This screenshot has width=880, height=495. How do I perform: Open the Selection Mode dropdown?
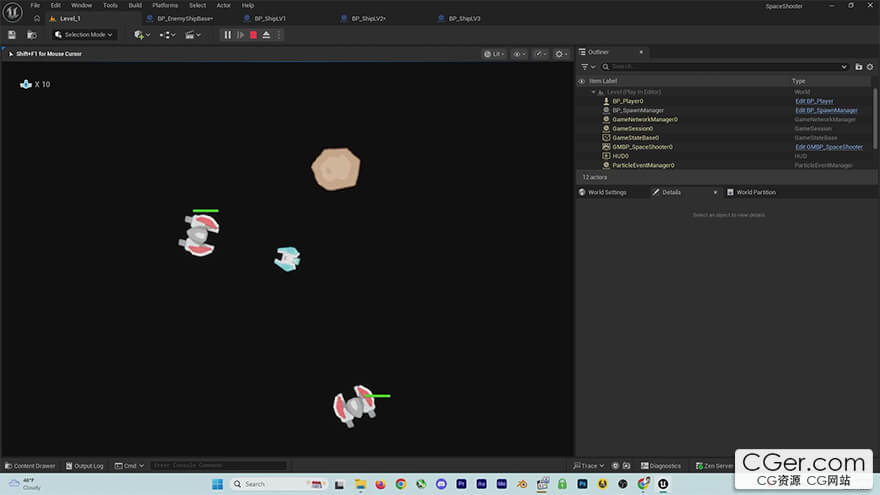pos(84,34)
